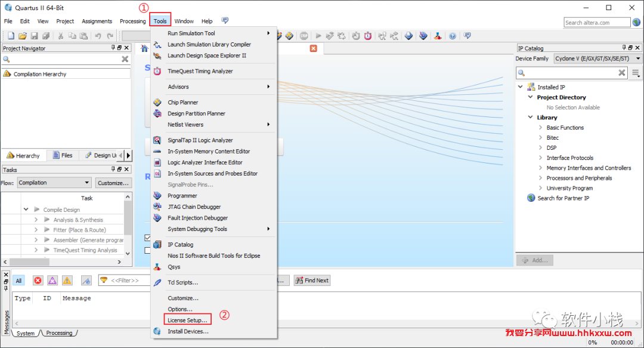Select the Interface Protocols entry
Viewport: 644px width, 348px height.
coord(569,158)
